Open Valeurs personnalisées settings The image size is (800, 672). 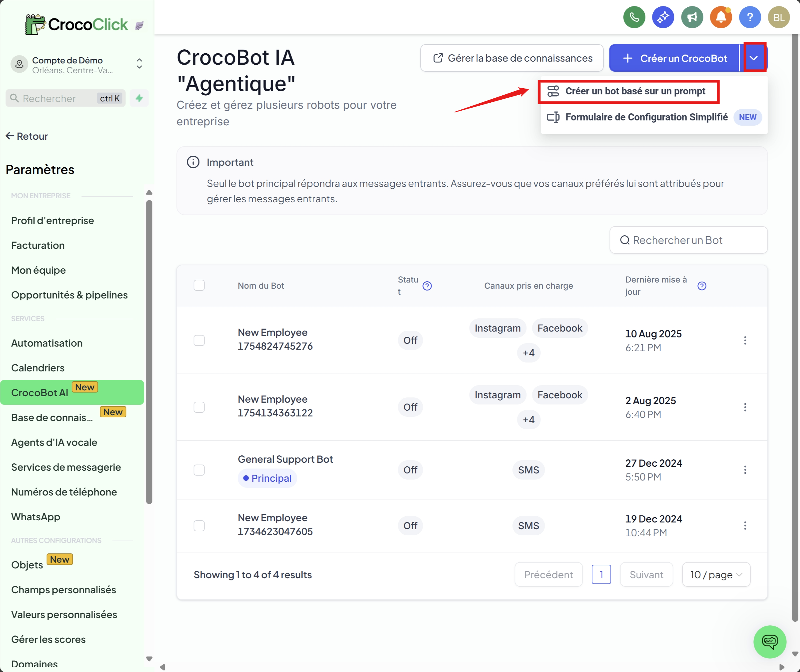click(64, 614)
